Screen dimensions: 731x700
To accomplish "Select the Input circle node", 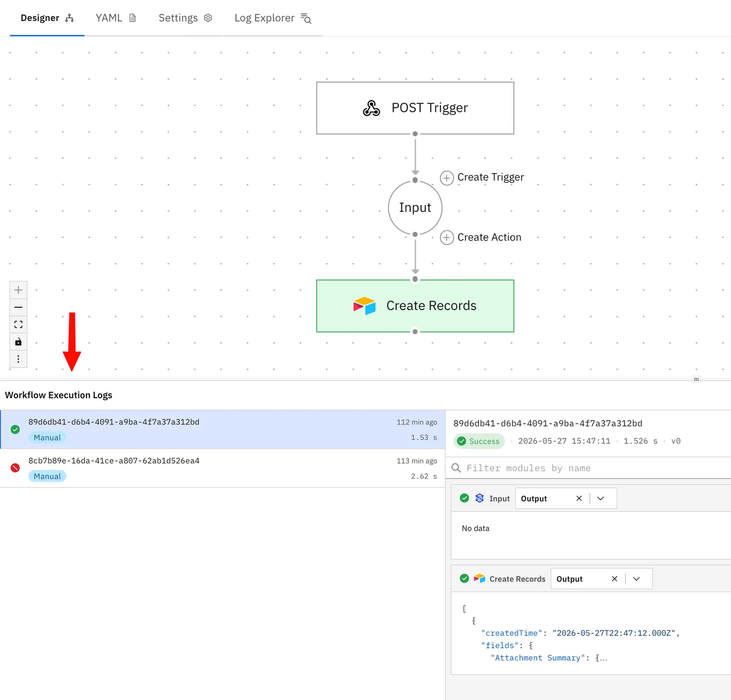I will coord(415,207).
